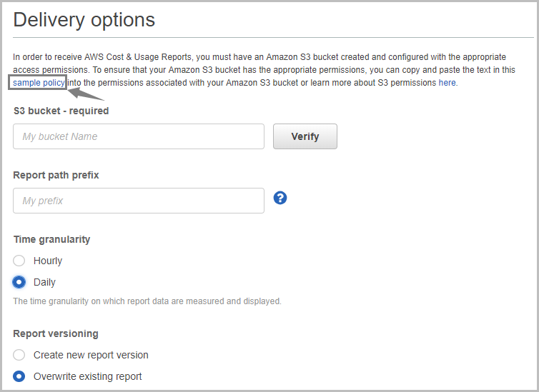This screenshot has width=539, height=392.
Task: Click the 'Delivery options' heading
Action: click(84, 20)
